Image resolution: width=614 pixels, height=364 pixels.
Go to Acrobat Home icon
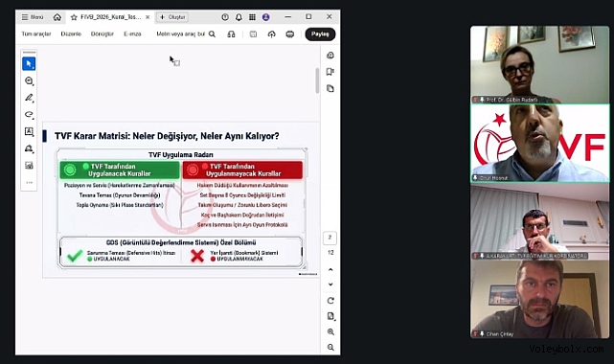[x=57, y=17]
